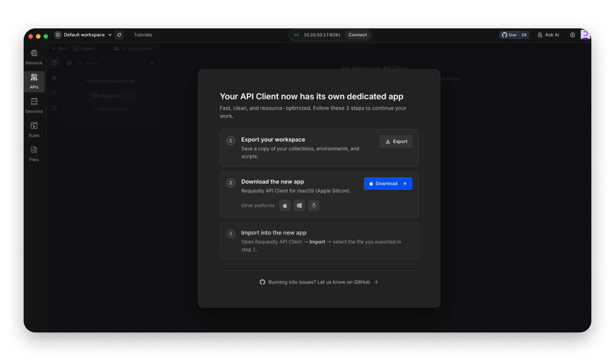Click the plus icon next to Search
Image resolution: width=615 pixels, height=364 pixels.
point(152,63)
